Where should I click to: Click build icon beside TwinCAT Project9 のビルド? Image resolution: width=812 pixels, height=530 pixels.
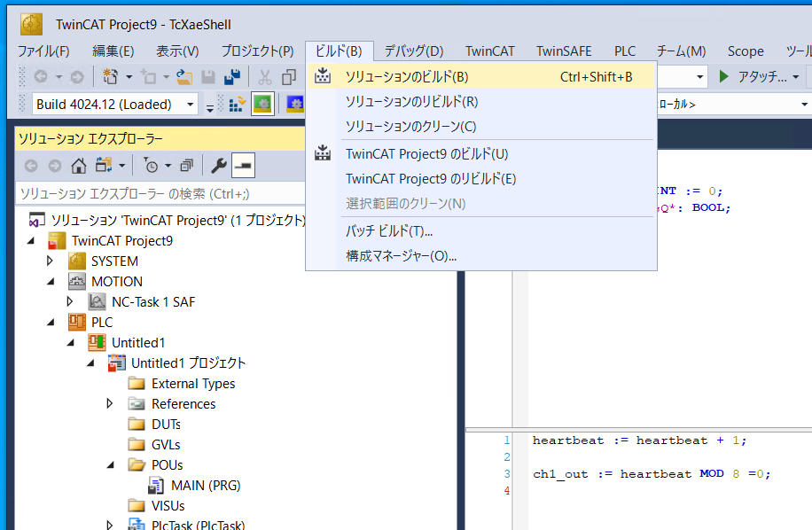[x=323, y=153]
